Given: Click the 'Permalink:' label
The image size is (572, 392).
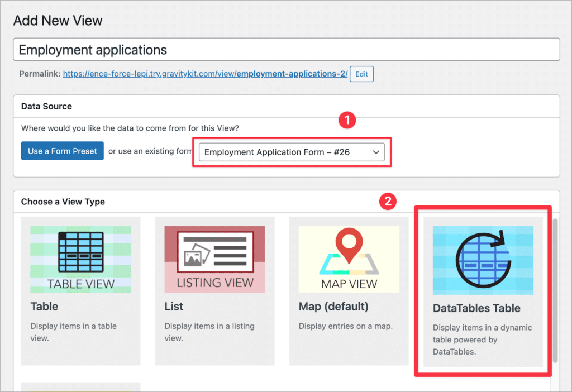Looking at the screenshot, I should click(40, 74).
